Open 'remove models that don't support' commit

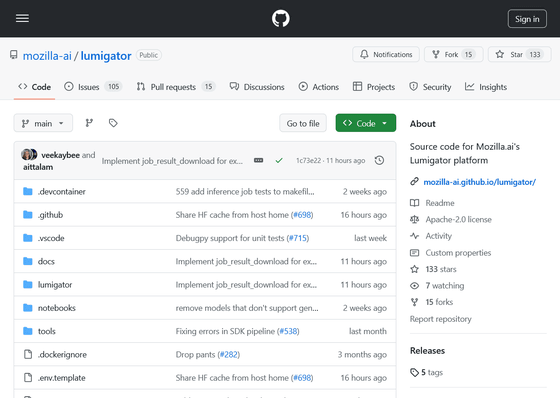(247, 308)
